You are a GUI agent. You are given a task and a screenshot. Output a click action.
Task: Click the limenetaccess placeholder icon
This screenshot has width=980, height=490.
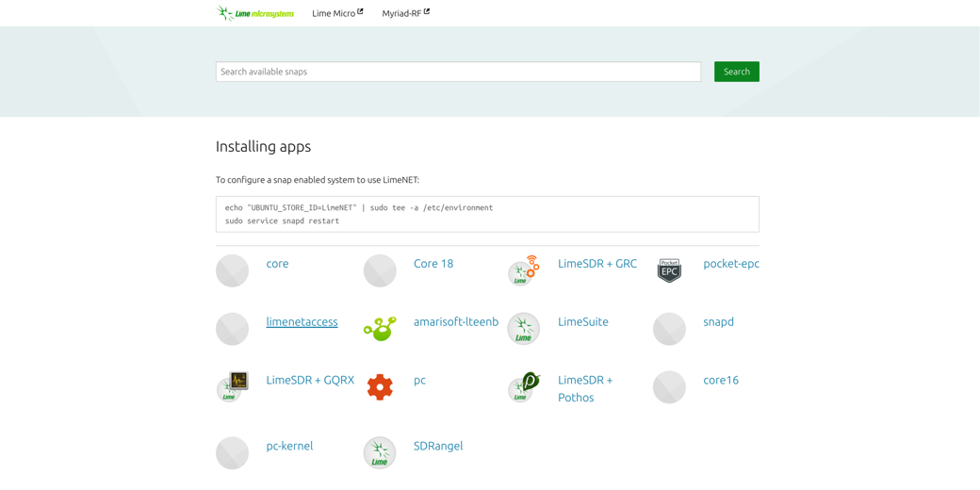point(232,329)
